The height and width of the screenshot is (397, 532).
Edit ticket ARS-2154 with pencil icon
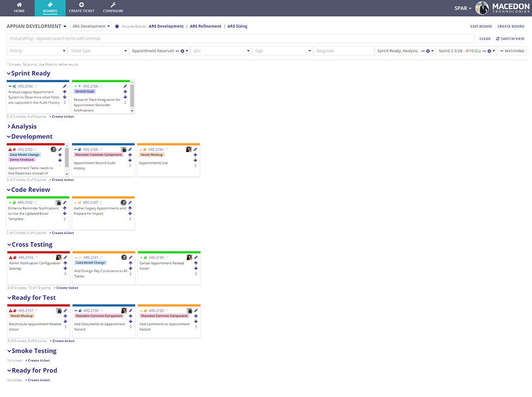195,149
